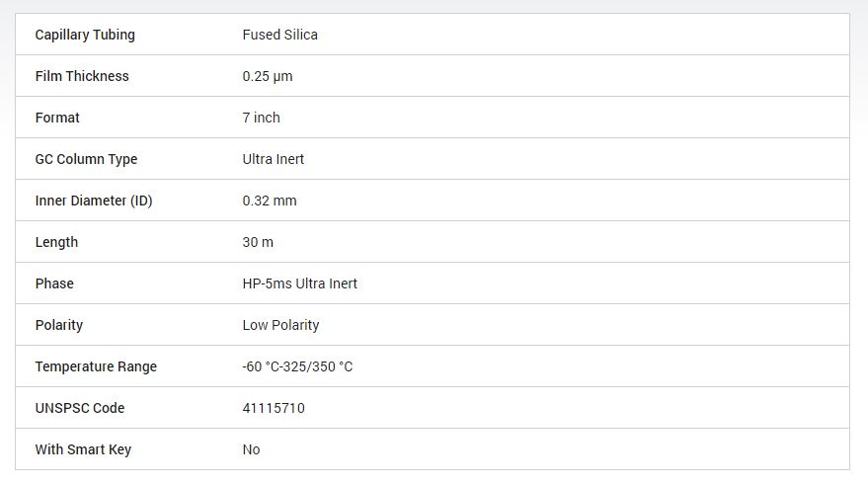
Task: Select the Fused Silica value
Action: 279,35
